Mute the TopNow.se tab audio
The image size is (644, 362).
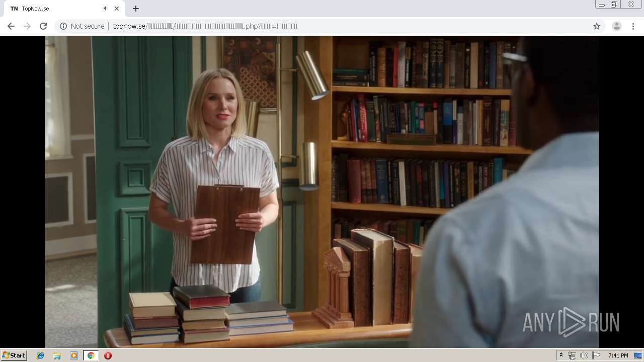point(106,9)
